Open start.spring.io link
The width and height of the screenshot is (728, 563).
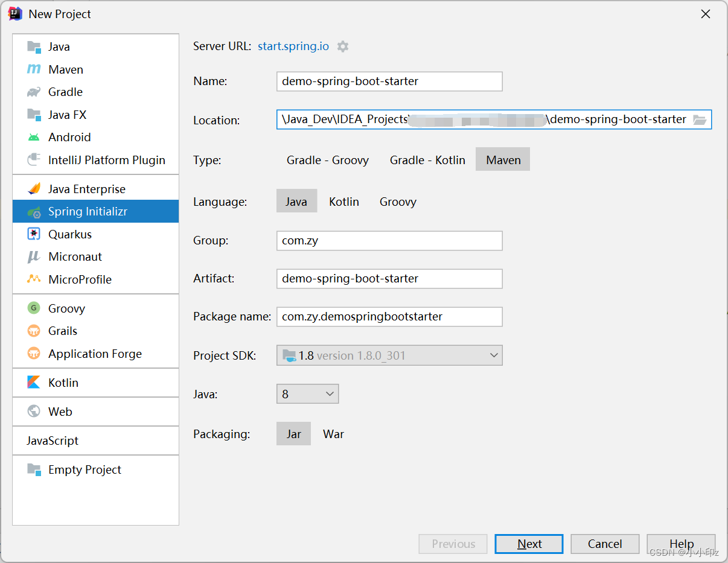[x=293, y=46]
